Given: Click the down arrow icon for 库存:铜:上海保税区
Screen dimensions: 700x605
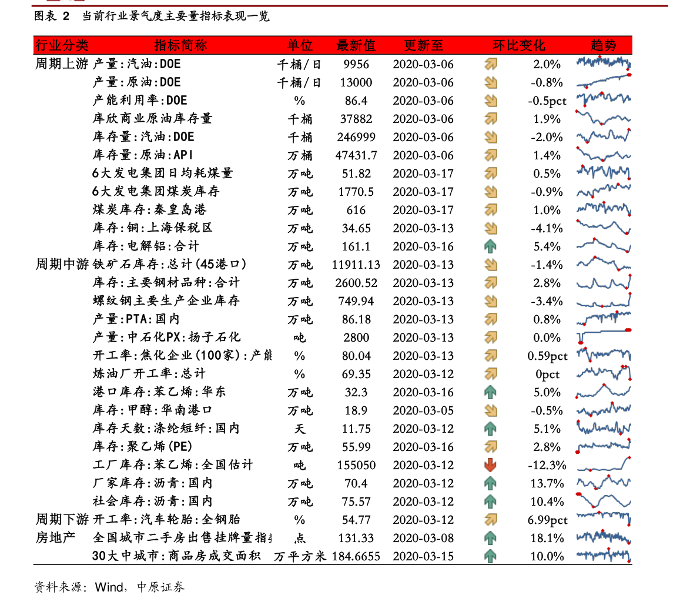Looking at the screenshot, I should click(x=491, y=228).
